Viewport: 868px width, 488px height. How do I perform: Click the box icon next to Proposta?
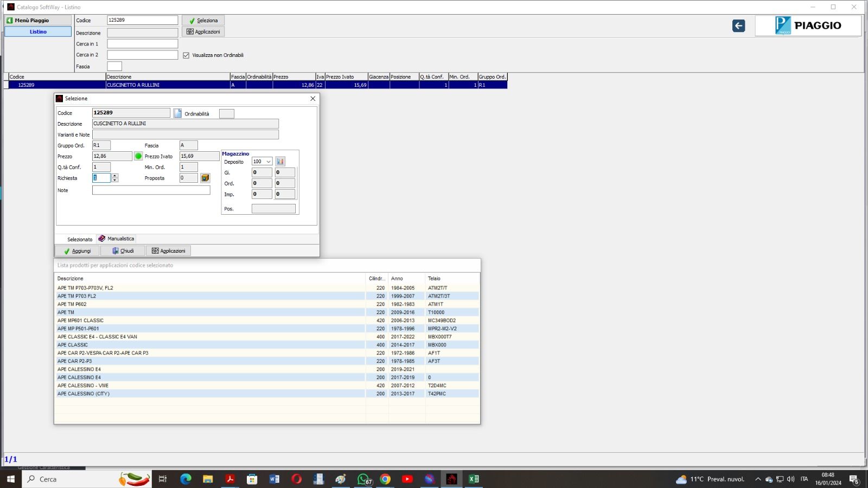tap(205, 178)
